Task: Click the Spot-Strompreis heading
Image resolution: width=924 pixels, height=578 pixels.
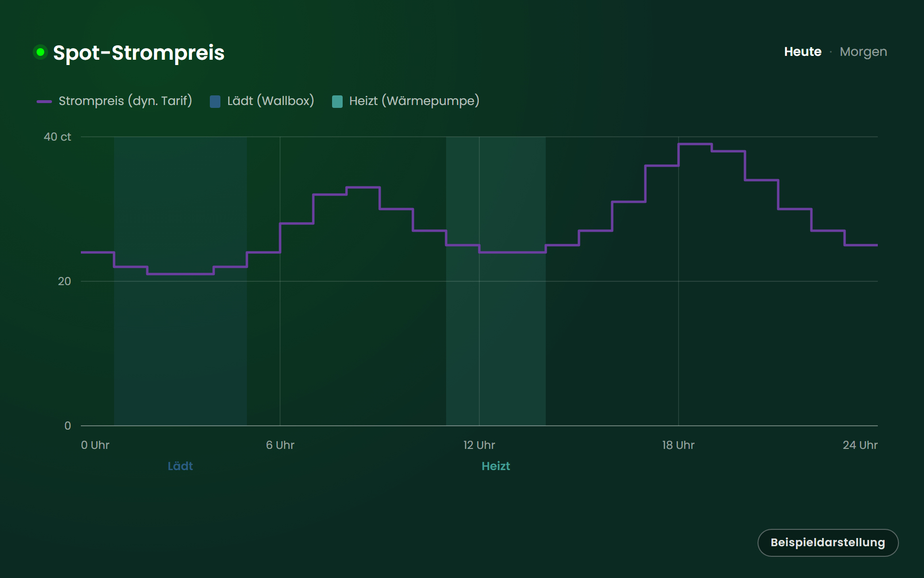Action: pyautogui.click(x=139, y=53)
